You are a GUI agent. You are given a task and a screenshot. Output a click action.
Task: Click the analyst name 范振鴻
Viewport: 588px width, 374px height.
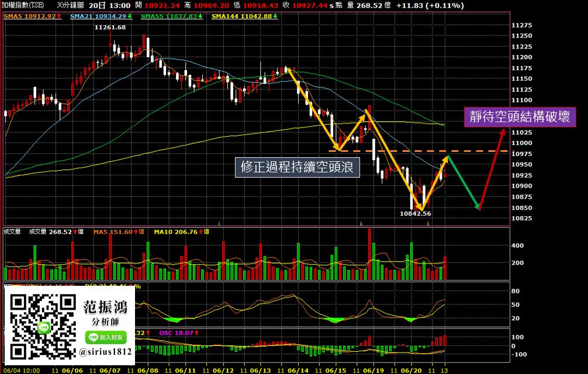tap(105, 307)
